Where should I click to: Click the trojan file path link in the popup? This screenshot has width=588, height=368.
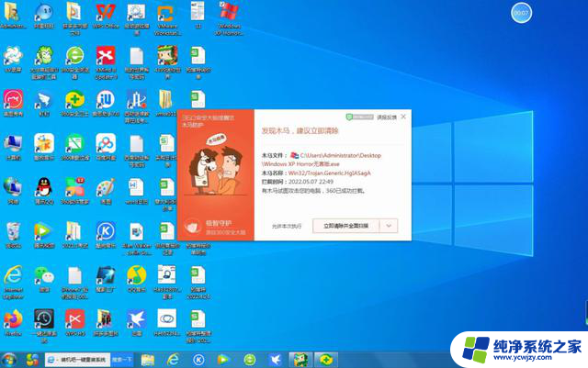pyautogui.click(x=322, y=160)
